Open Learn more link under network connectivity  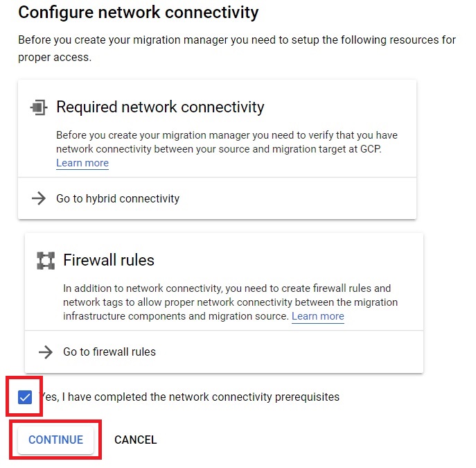click(x=82, y=163)
